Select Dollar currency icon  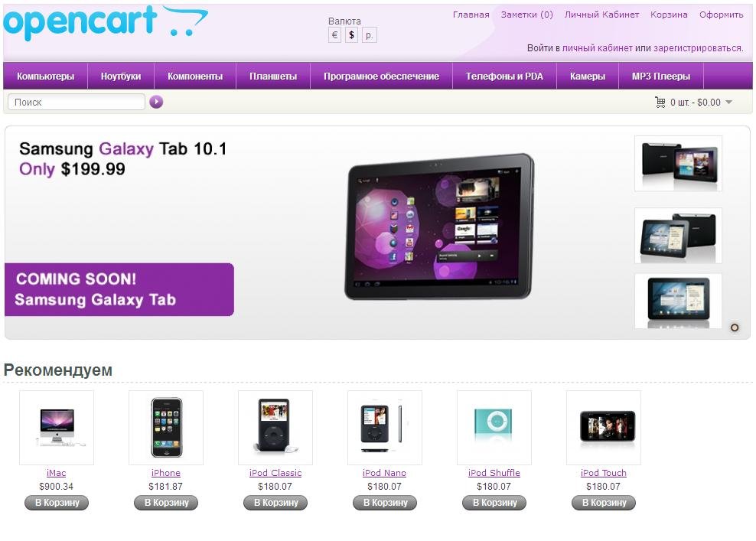pos(351,34)
